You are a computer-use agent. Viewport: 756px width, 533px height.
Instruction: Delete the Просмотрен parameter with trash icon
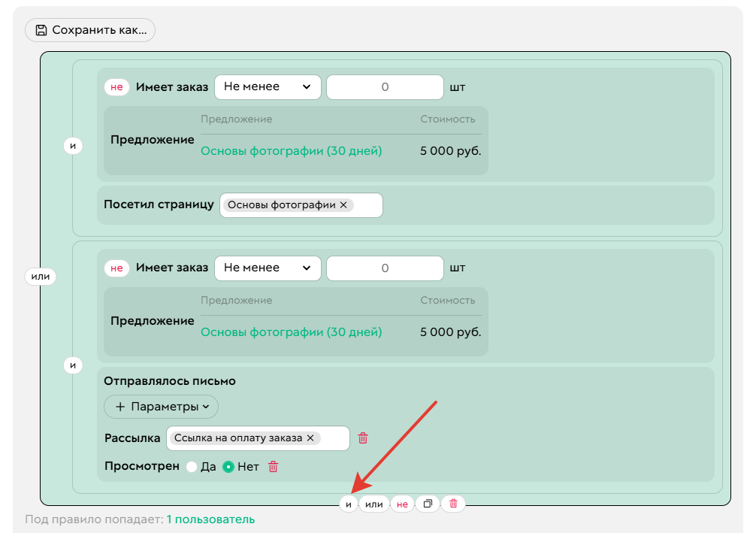coord(274,467)
